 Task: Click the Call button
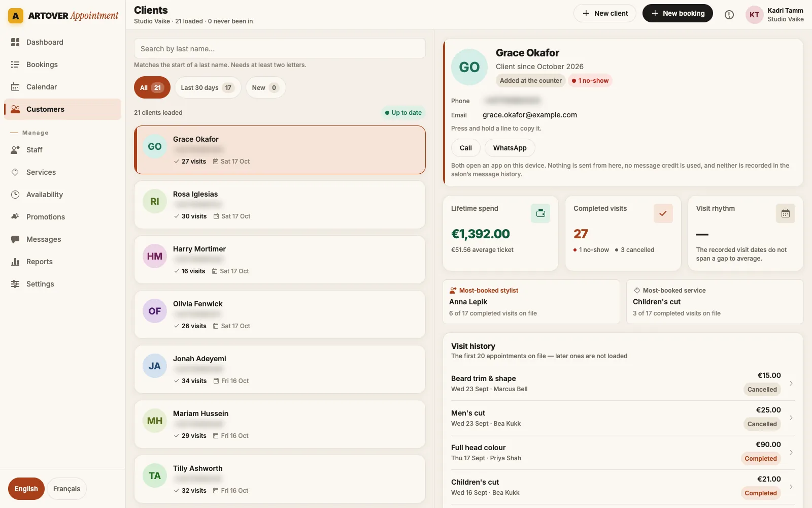click(466, 148)
